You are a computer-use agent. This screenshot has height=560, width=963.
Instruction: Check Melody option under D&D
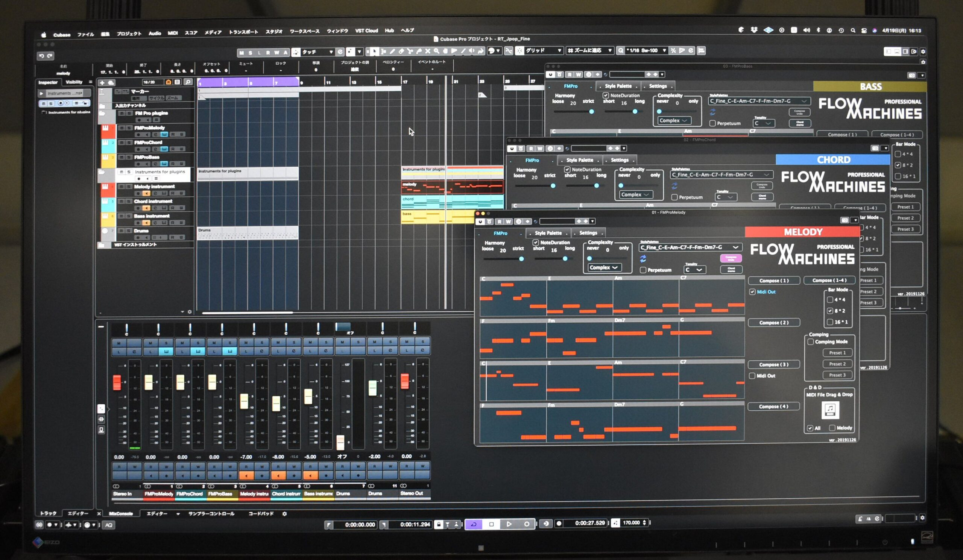[832, 428]
